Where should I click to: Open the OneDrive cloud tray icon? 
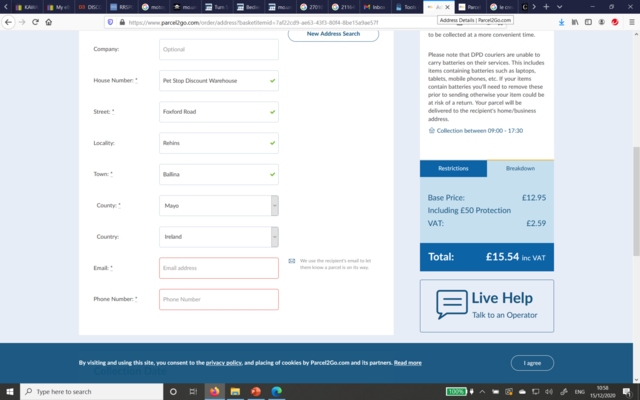coord(522,391)
